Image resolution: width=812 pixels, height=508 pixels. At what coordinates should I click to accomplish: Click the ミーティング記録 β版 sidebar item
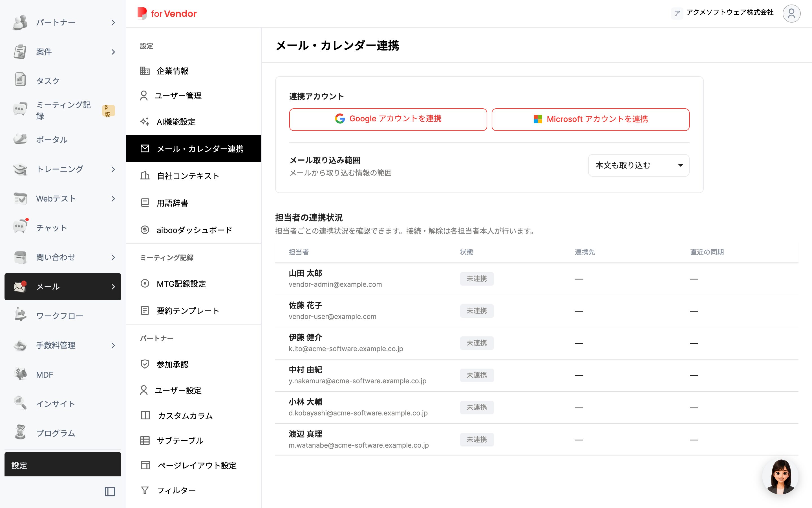tap(63, 110)
